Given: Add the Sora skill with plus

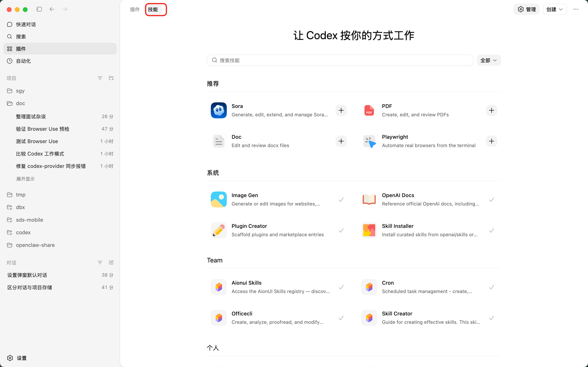Looking at the screenshot, I should pos(341,110).
